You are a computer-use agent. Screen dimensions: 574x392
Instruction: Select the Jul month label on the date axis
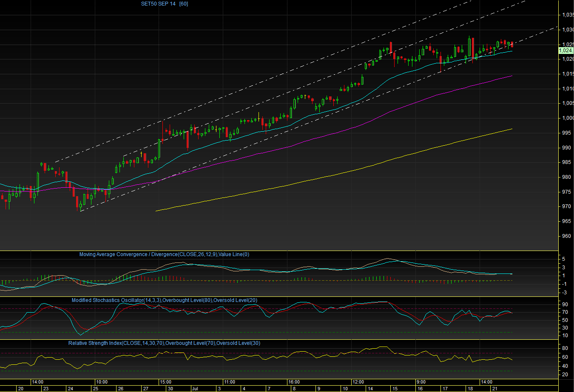coord(195,389)
